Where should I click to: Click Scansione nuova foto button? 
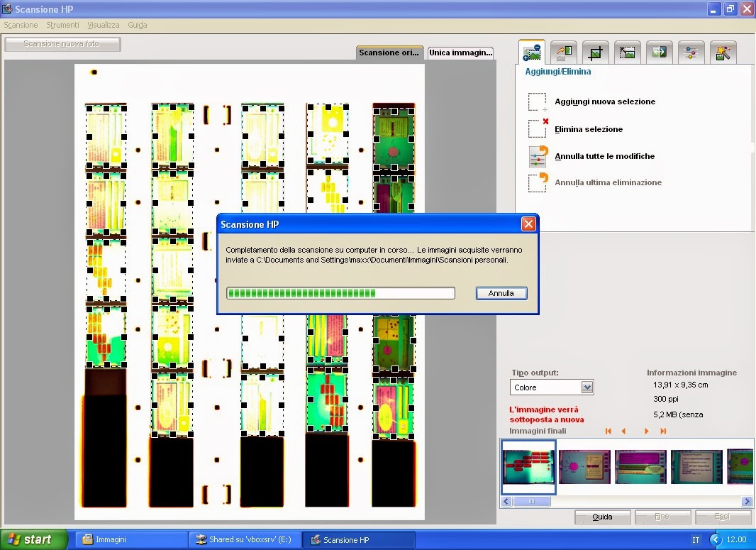tap(62, 44)
